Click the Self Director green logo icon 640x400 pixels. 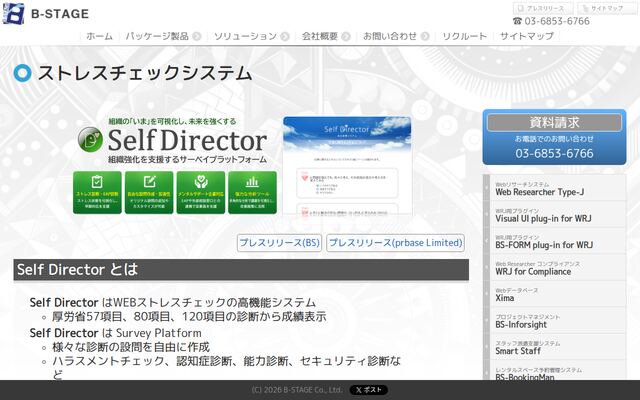click(90, 139)
